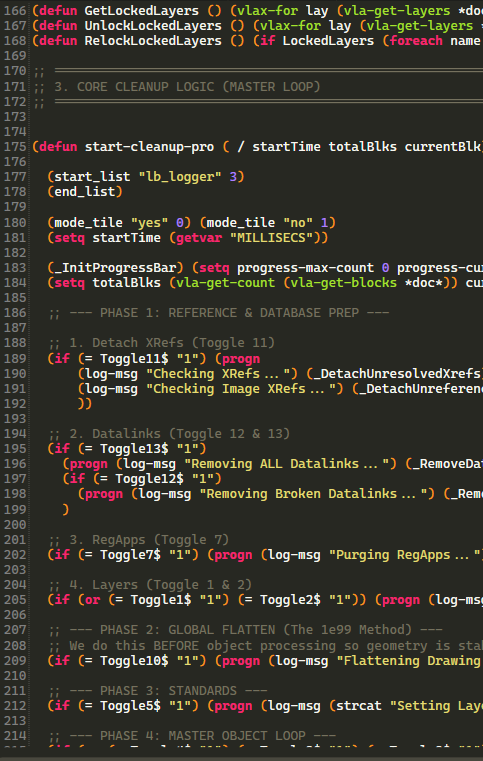Click the "Purging RegApps ..." string

click(404, 555)
